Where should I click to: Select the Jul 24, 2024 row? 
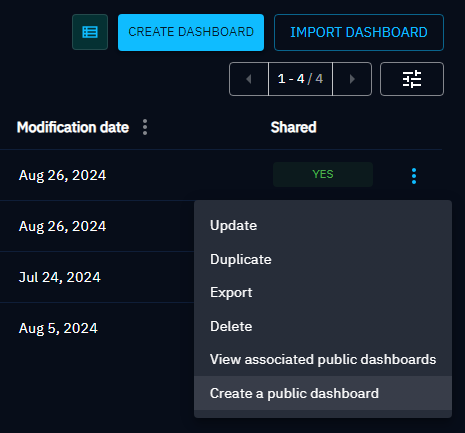(x=97, y=277)
